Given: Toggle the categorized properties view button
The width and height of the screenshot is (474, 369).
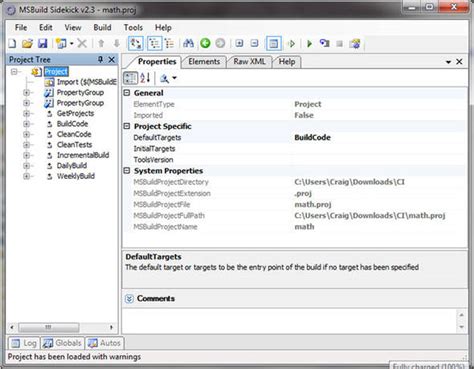Looking at the screenshot, I should tap(130, 78).
